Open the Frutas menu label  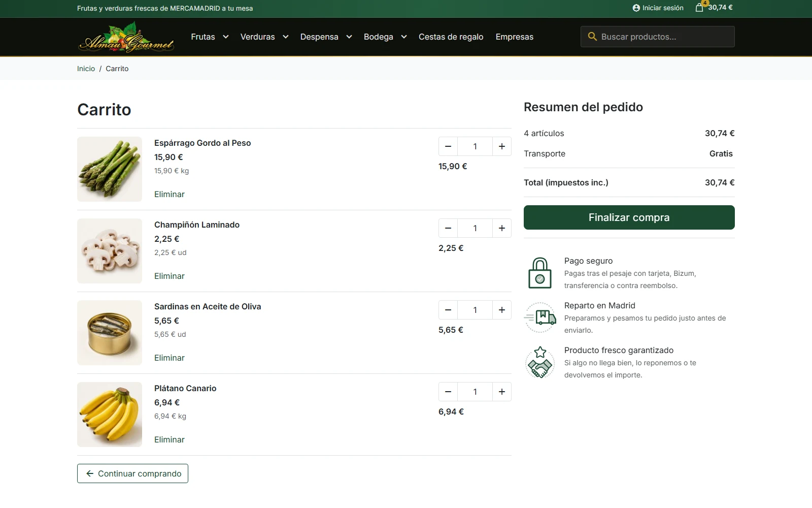click(203, 37)
